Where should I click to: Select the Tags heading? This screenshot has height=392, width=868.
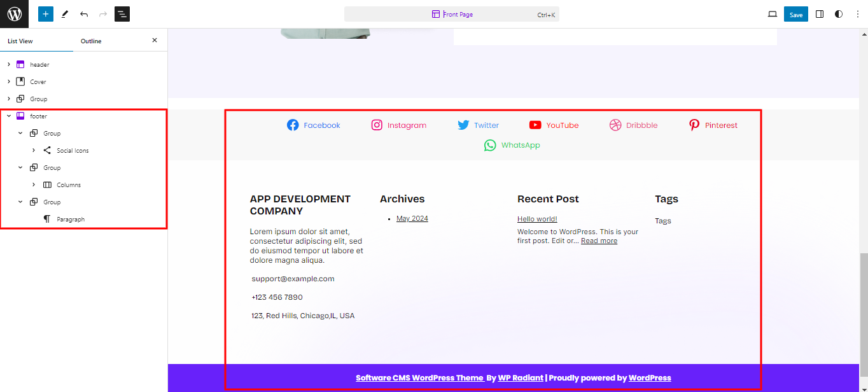tap(667, 199)
